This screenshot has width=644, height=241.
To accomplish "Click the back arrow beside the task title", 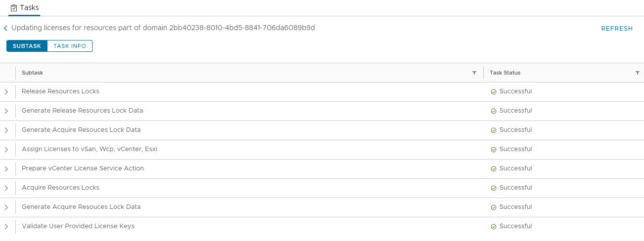I will point(5,29).
